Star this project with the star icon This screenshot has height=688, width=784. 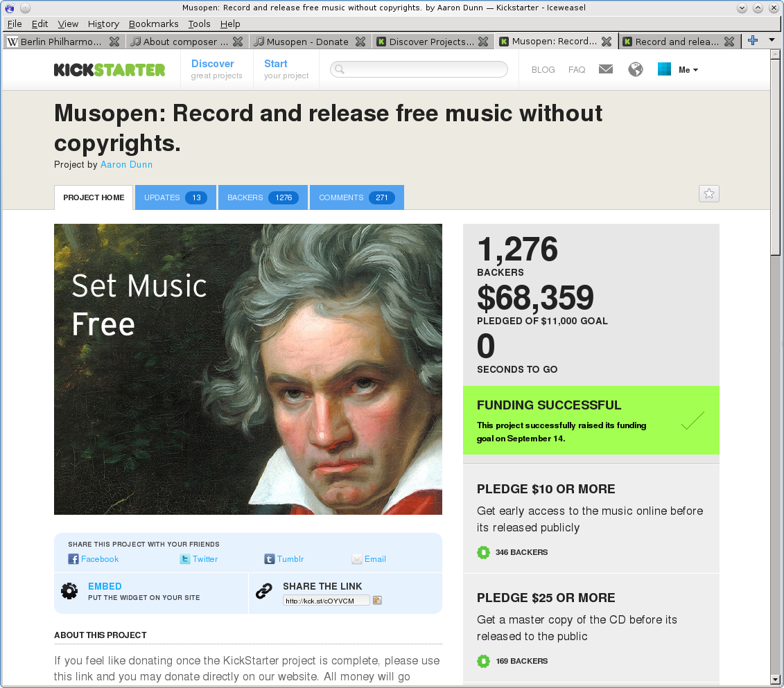tap(708, 194)
